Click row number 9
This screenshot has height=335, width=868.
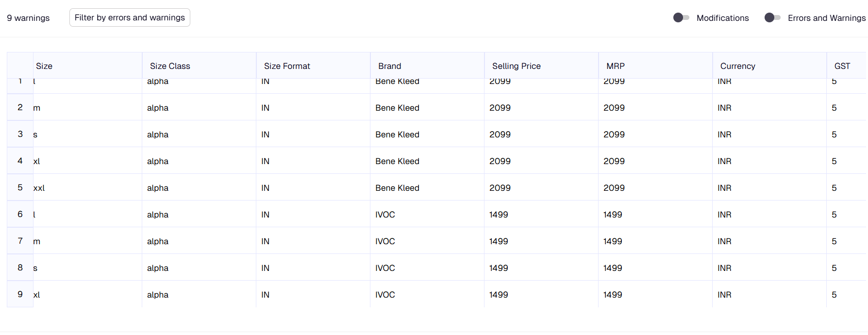point(20,294)
